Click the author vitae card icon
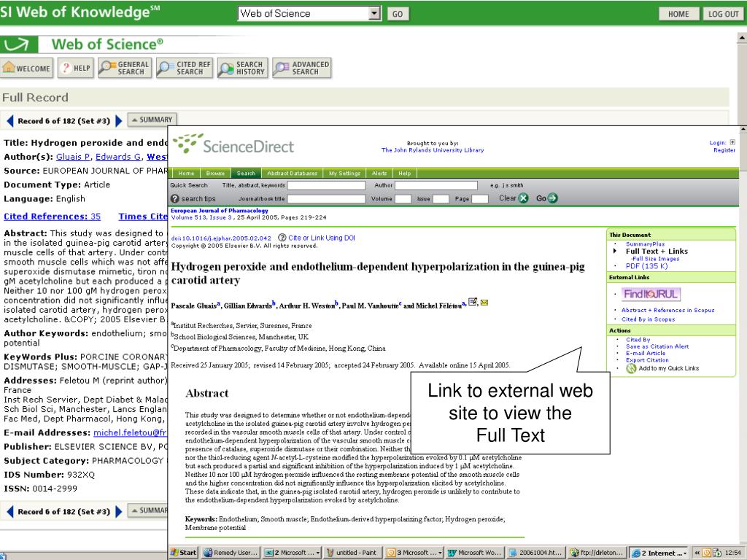 (473, 301)
